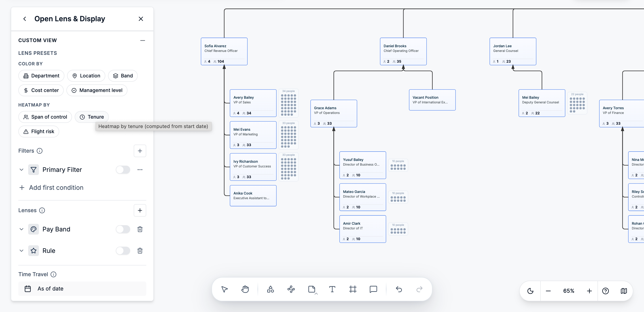This screenshot has height=312, width=644.
Task: Turn on the Pay Band lens toggle
Action: pyautogui.click(x=123, y=229)
